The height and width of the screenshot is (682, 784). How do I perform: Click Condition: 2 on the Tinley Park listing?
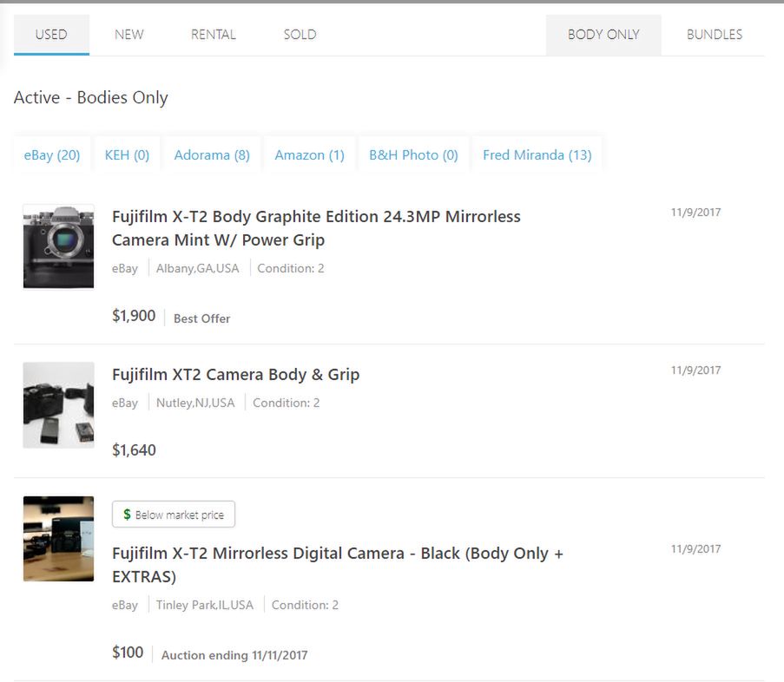click(305, 605)
